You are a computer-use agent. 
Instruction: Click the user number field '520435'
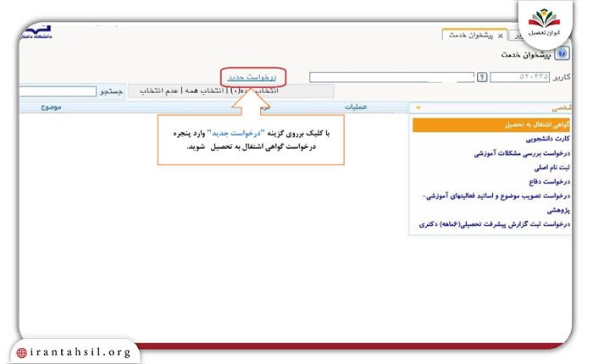[x=520, y=77]
